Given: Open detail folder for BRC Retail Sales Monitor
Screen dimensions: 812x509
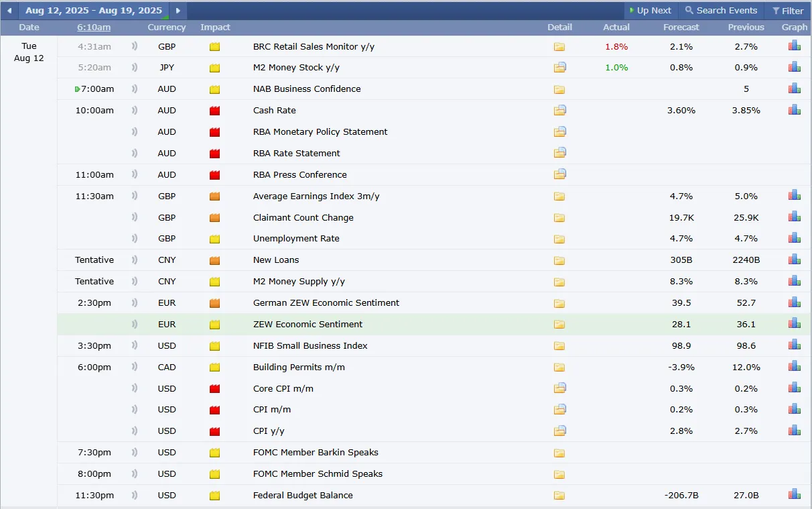Looking at the screenshot, I should (x=559, y=47).
